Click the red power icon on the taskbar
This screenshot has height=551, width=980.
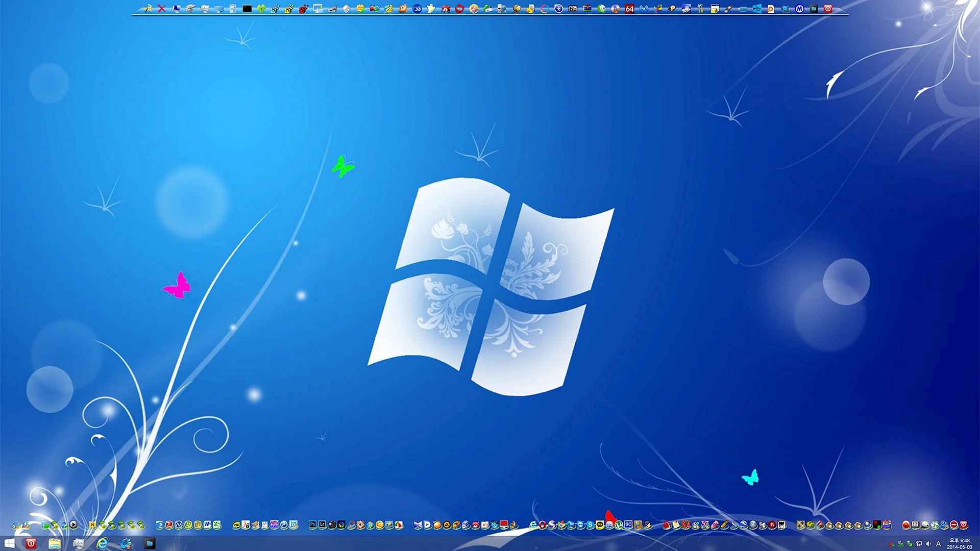point(31,543)
